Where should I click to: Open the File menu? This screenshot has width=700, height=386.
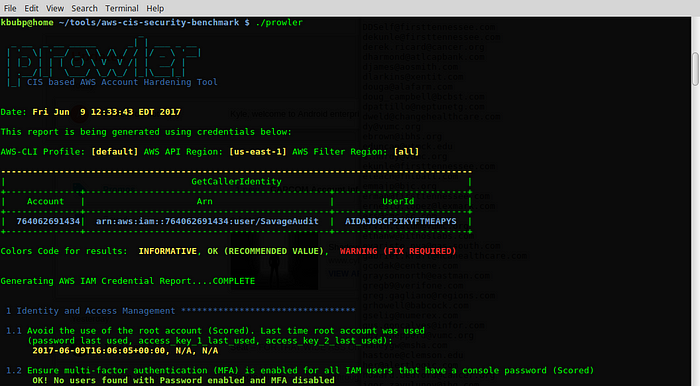click(x=10, y=8)
